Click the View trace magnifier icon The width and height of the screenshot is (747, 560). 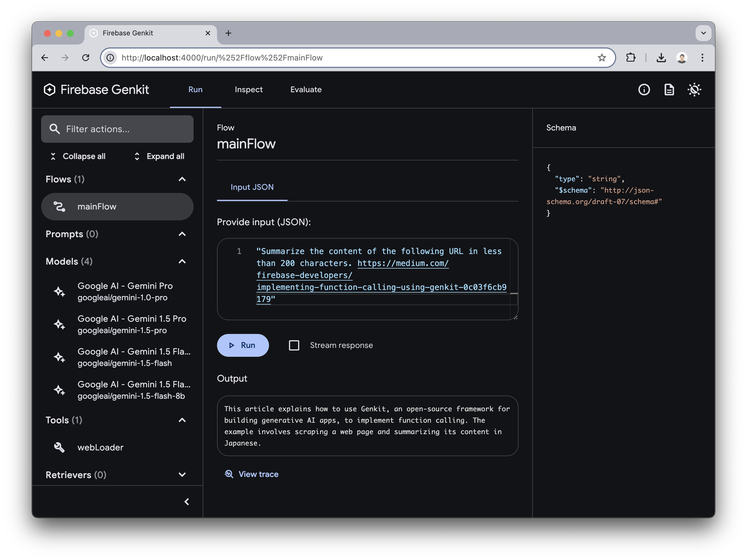point(229,474)
